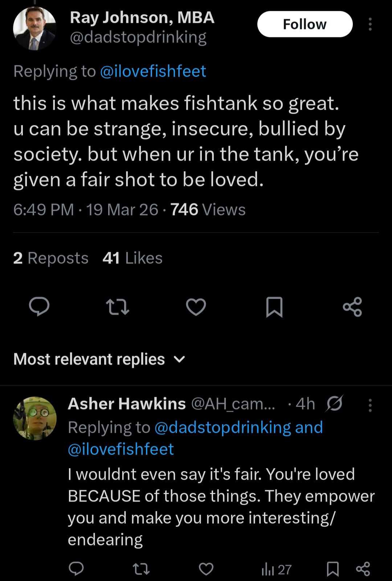View the 41 Likes list
Screen dimensions: 392x581
tap(132, 258)
